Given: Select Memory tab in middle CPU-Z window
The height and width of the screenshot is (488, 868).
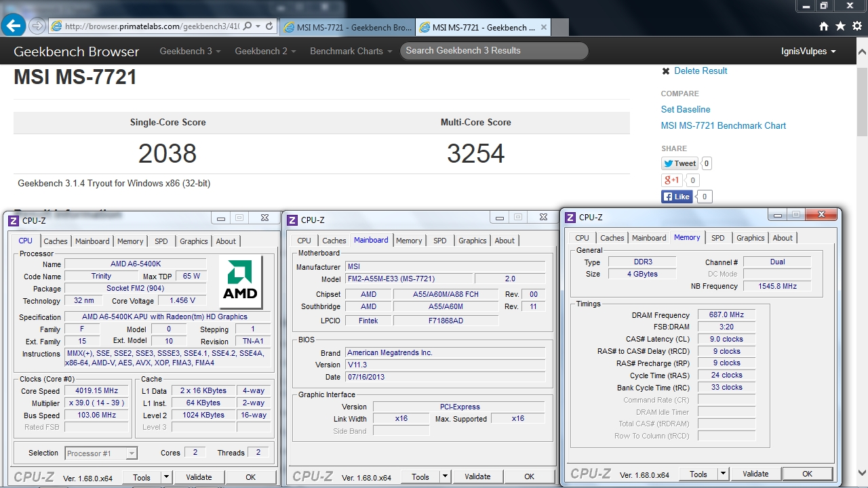Looking at the screenshot, I should (409, 241).
